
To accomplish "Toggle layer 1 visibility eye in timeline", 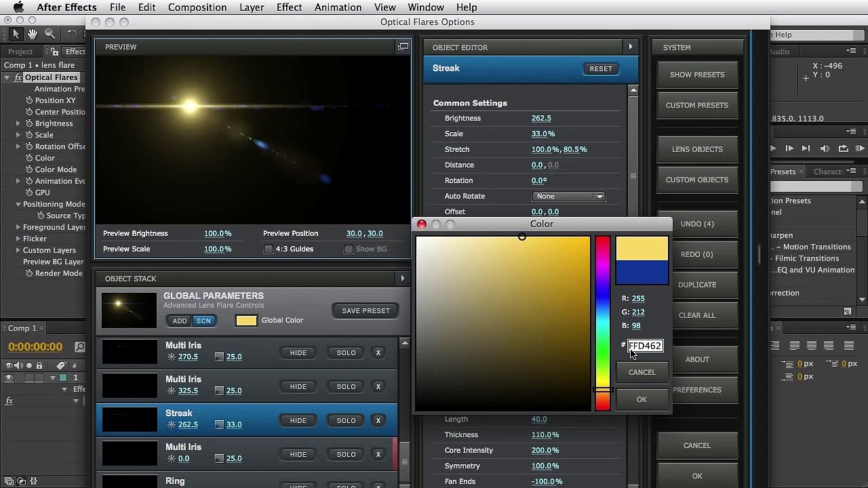I will [x=9, y=378].
